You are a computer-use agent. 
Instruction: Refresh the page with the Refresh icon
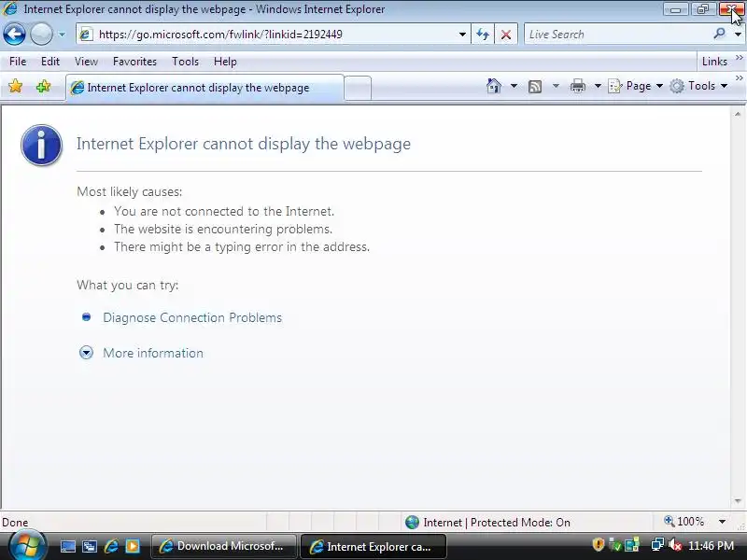click(483, 35)
